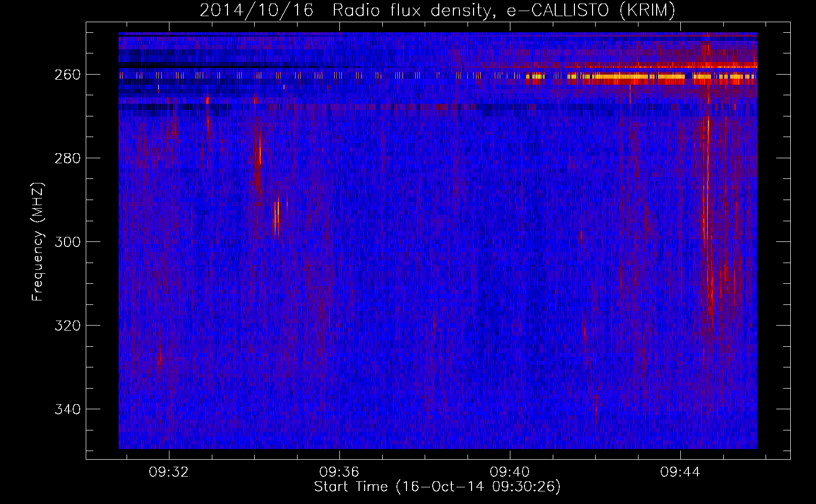Click the 280 frequency tick label
816x504 pixels.
(x=68, y=158)
